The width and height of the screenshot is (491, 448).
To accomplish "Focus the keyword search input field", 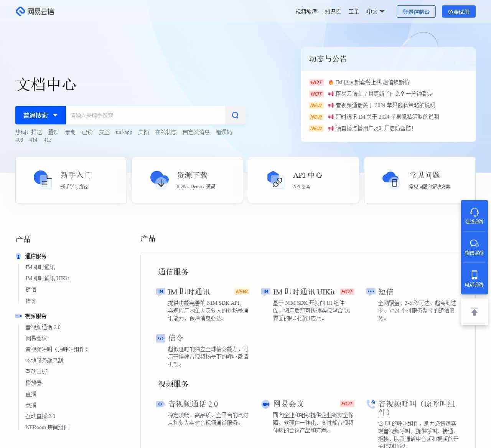I will (145, 115).
